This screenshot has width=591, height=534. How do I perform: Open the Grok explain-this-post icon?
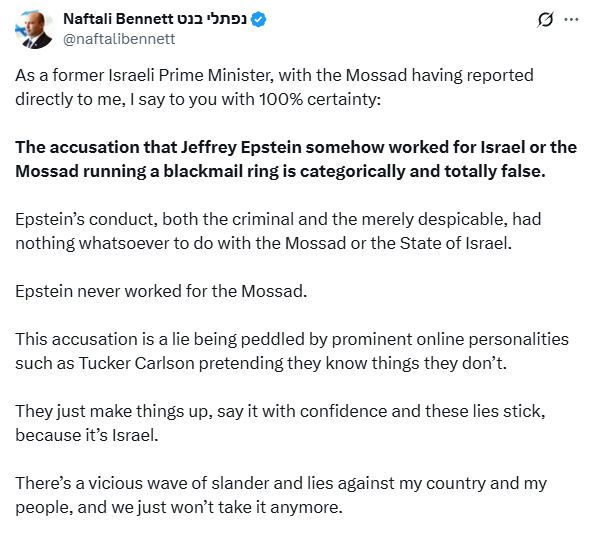click(545, 19)
